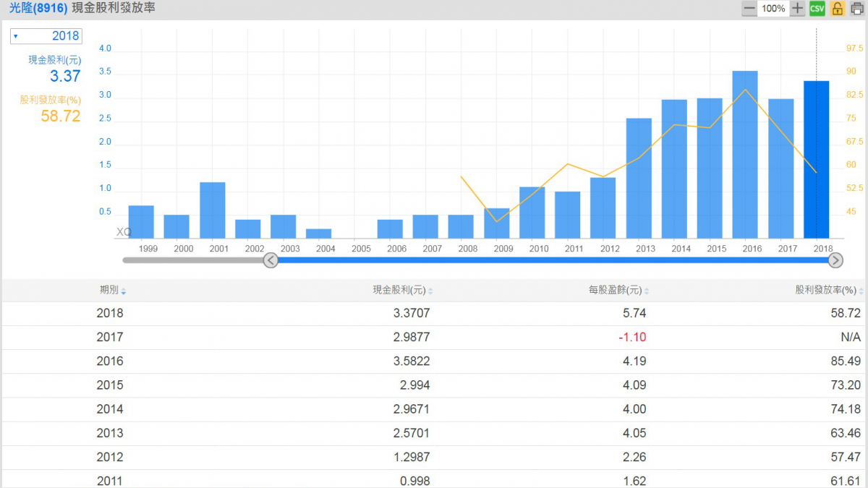Click payout ratio N/A cell
The height and width of the screenshot is (488, 868).
(x=851, y=337)
